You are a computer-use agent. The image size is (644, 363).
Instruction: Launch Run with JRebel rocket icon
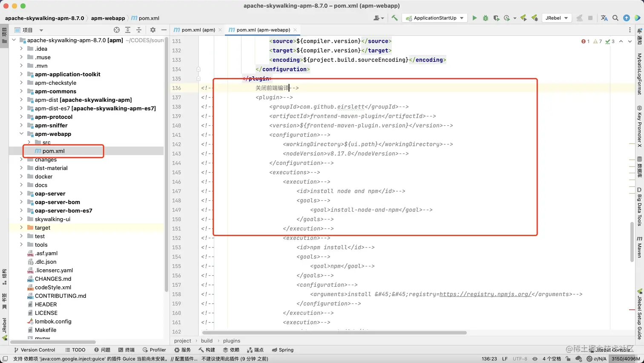(523, 18)
